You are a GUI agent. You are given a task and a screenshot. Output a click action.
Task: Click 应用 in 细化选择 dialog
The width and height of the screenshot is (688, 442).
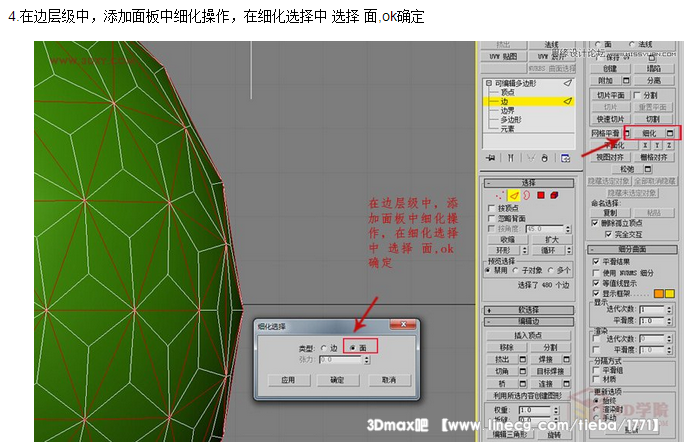pyautogui.click(x=288, y=380)
